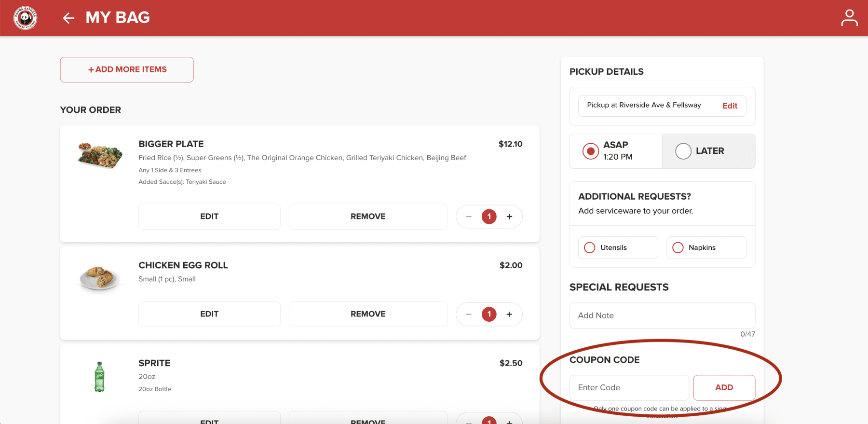868x424 pixels.
Task: Go back using the arrow icon
Action: (x=68, y=18)
